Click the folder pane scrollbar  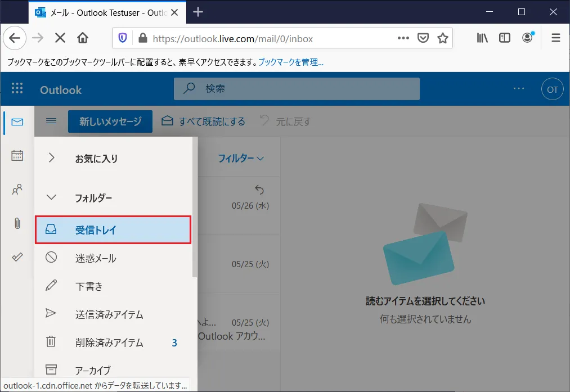195,207
